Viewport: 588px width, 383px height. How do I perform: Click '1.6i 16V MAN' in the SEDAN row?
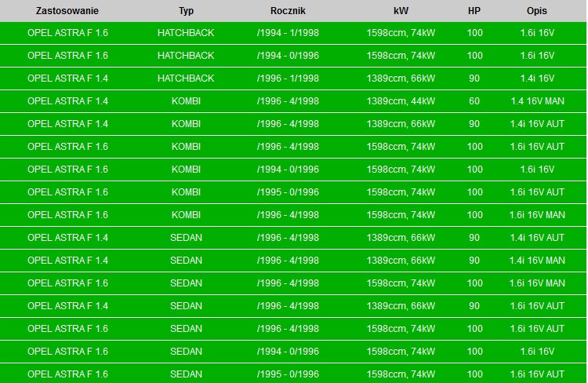tap(537, 283)
